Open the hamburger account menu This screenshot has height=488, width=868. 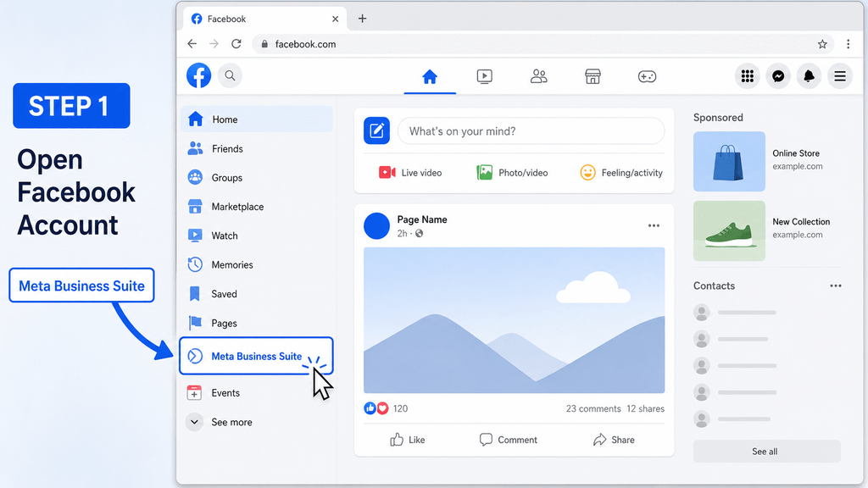(840, 75)
